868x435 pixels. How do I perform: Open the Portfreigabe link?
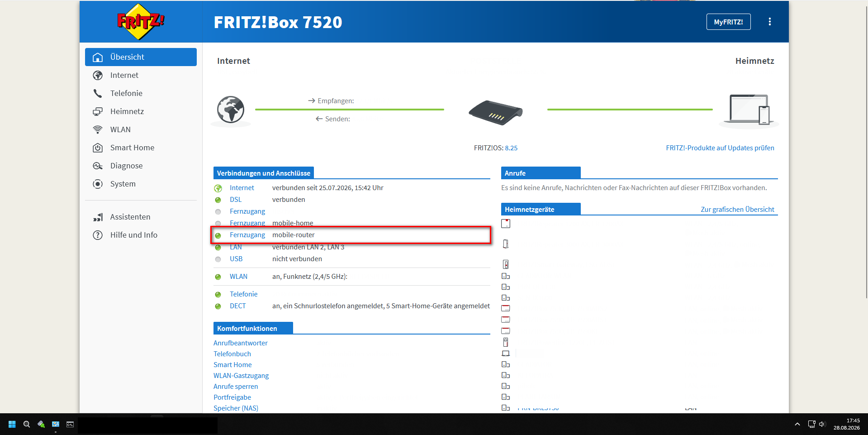[x=232, y=397]
